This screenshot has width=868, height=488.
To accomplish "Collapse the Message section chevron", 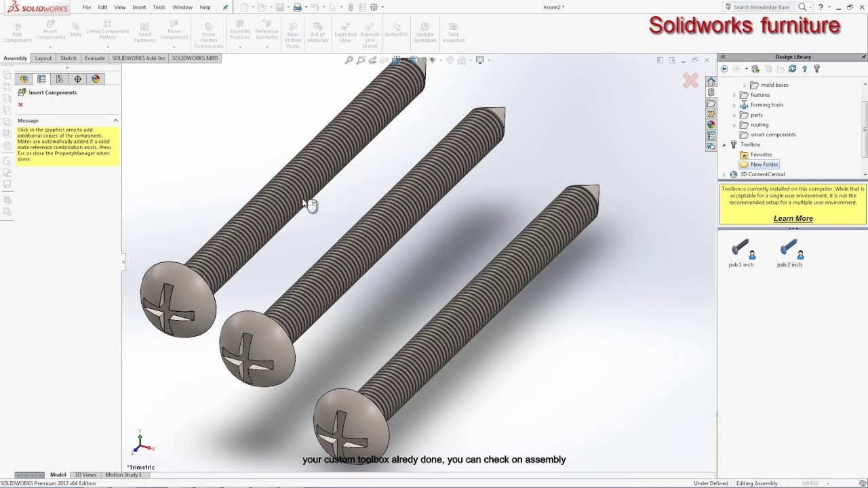I will (x=115, y=121).
